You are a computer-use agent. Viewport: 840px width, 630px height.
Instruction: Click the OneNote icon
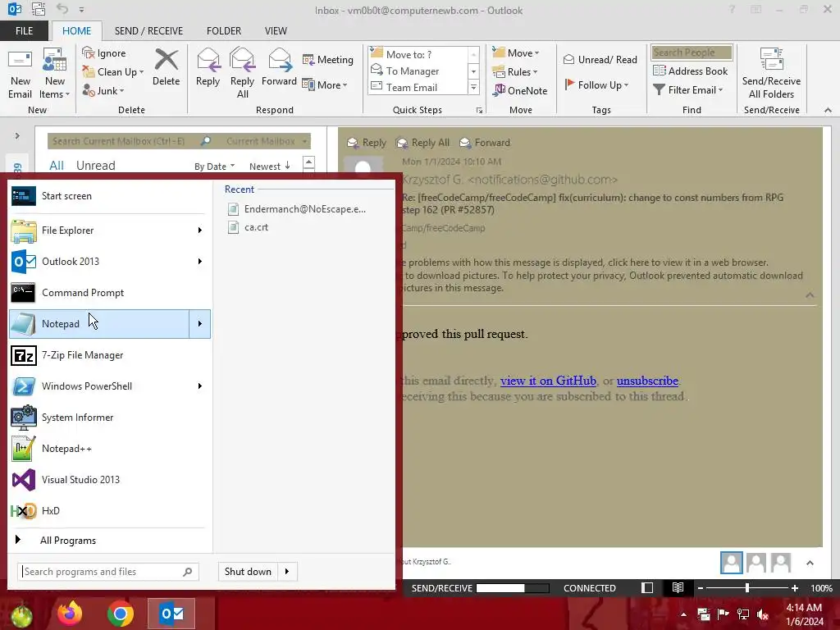(x=500, y=90)
